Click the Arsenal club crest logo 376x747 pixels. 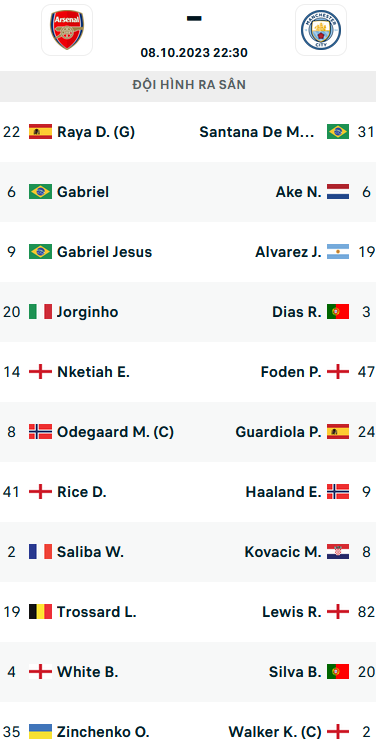[x=67, y=30]
